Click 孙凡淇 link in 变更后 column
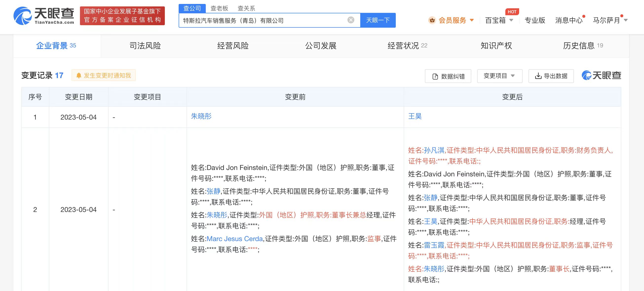The width and height of the screenshot is (644, 291). [x=434, y=150]
